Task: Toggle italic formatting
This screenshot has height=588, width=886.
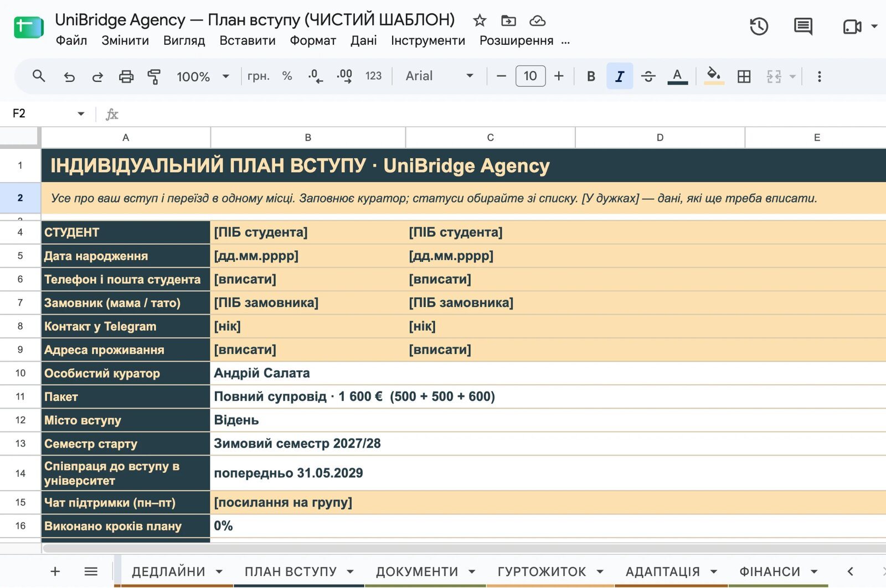Action: point(620,76)
